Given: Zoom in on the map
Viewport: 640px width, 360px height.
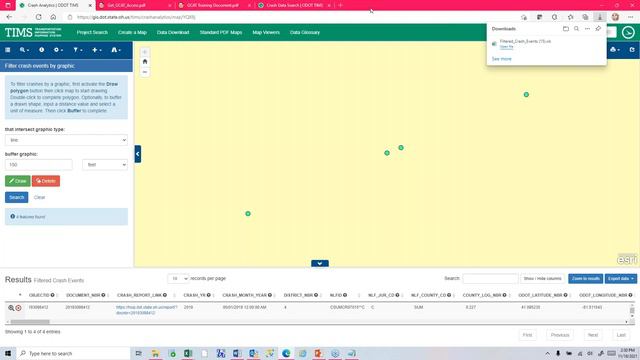Looking at the screenshot, I should click(144, 52).
